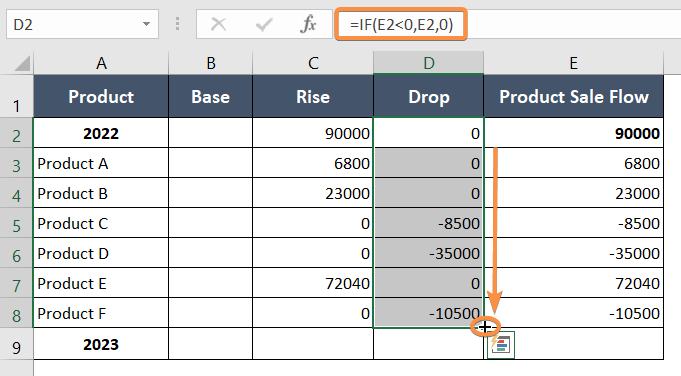Select active cell D2 showing 0
The image size is (681, 376).
click(429, 133)
